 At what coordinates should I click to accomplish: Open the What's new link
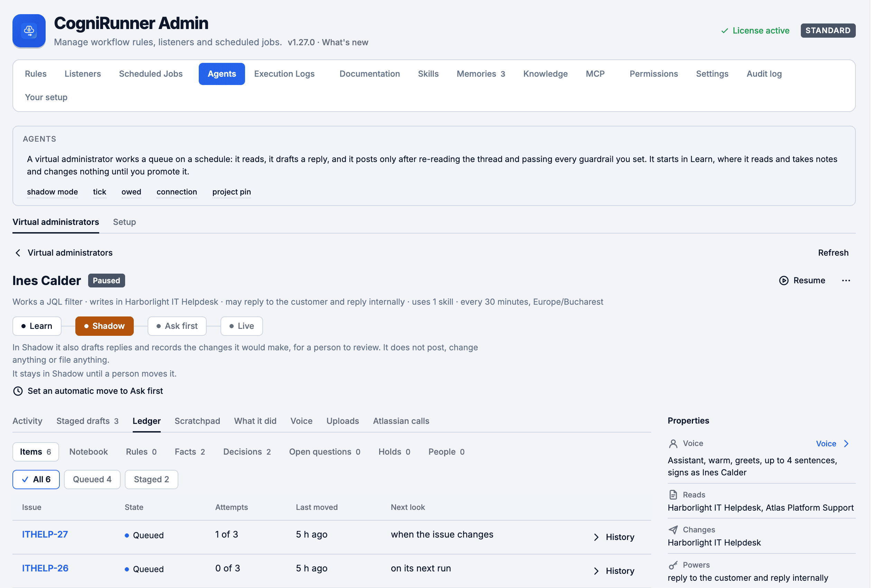pyautogui.click(x=345, y=42)
